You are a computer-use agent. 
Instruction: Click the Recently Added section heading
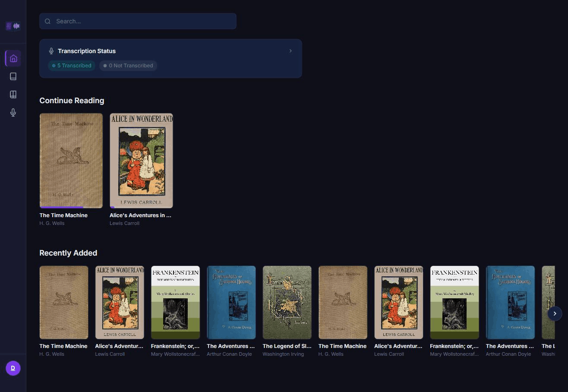coord(68,253)
